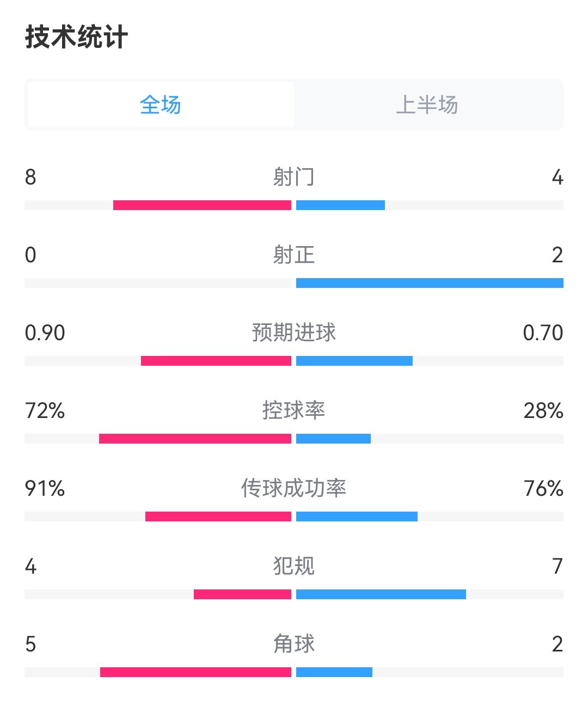Screen dimensions: 588x707
Task: Tap the 72% possession value
Action: (x=45, y=410)
